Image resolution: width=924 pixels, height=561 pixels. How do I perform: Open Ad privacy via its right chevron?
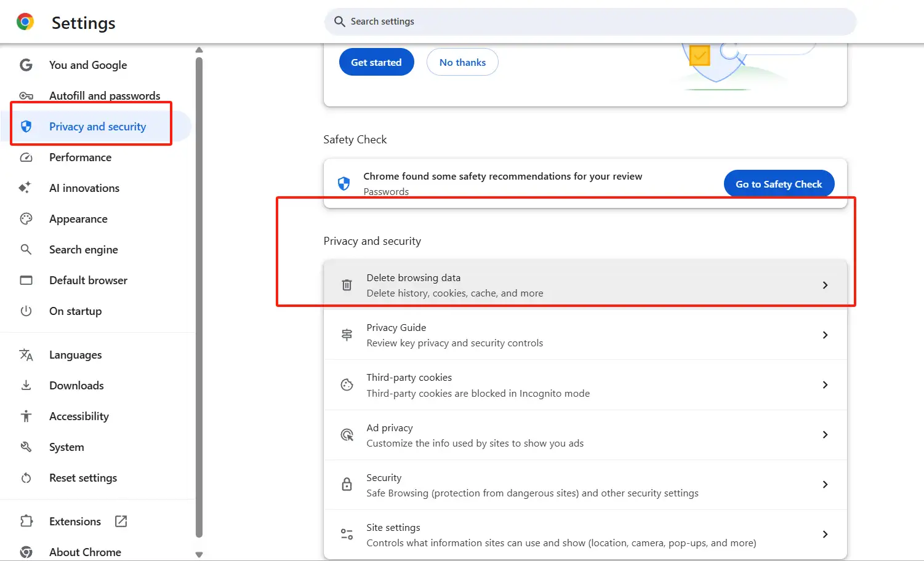tap(826, 434)
